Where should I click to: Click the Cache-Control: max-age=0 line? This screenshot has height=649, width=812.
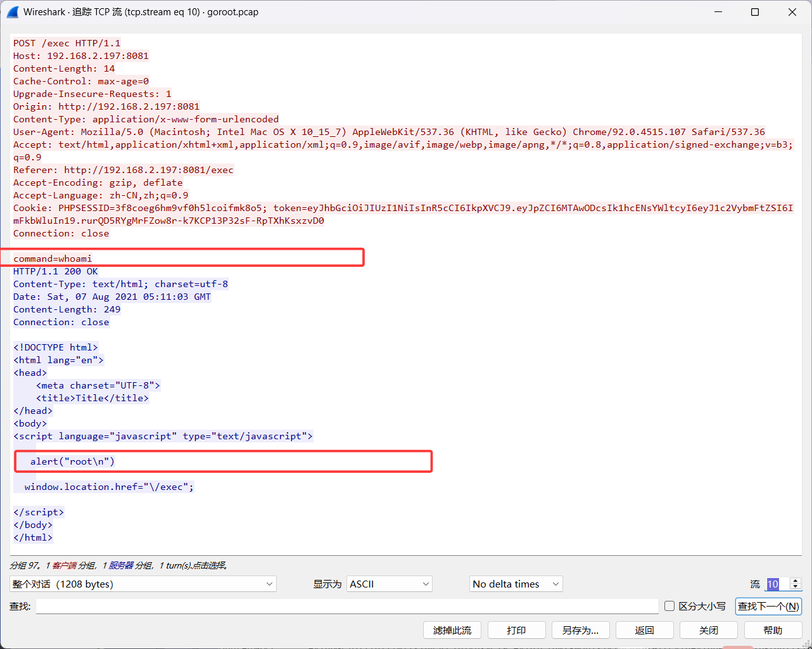point(81,81)
